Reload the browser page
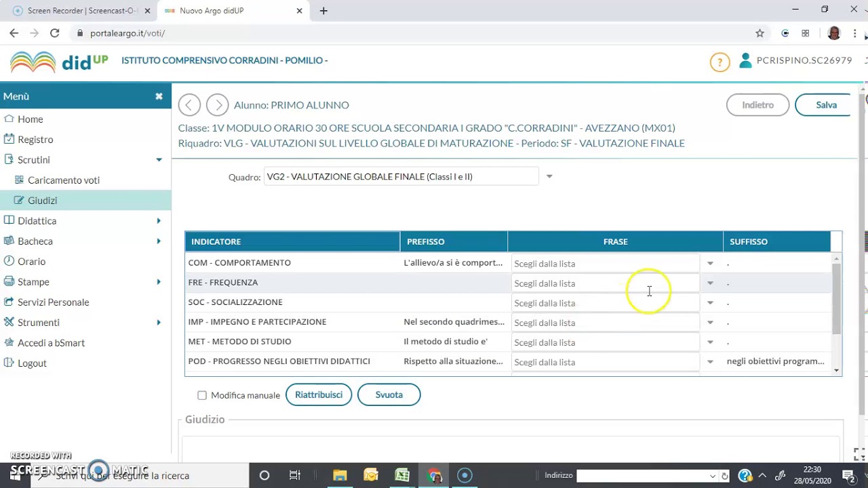 pyautogui.click(x=54, y=33)
